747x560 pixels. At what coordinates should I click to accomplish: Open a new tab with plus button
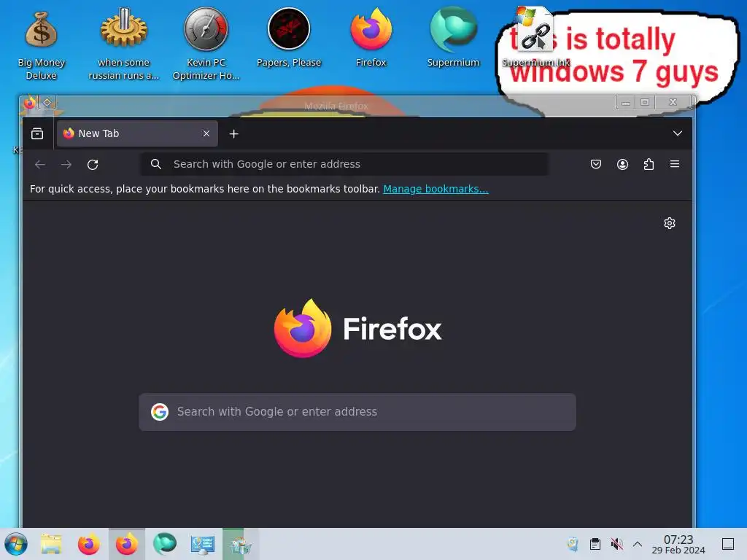(233, 134)
